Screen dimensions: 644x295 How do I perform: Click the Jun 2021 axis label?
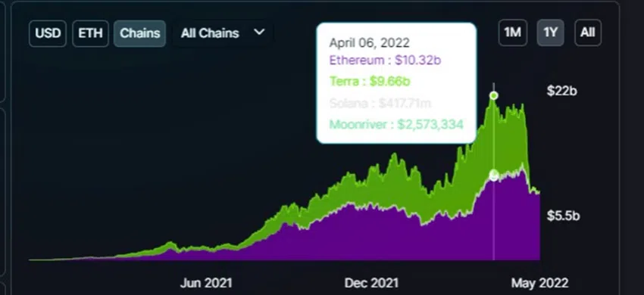click(x=206, y=283)
